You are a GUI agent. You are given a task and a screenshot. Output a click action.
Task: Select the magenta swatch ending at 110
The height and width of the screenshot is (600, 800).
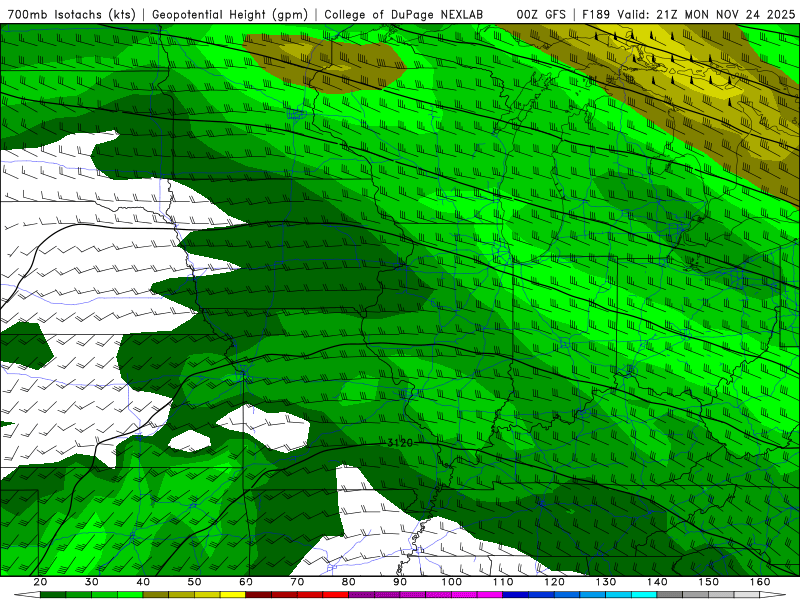(490, 594)
